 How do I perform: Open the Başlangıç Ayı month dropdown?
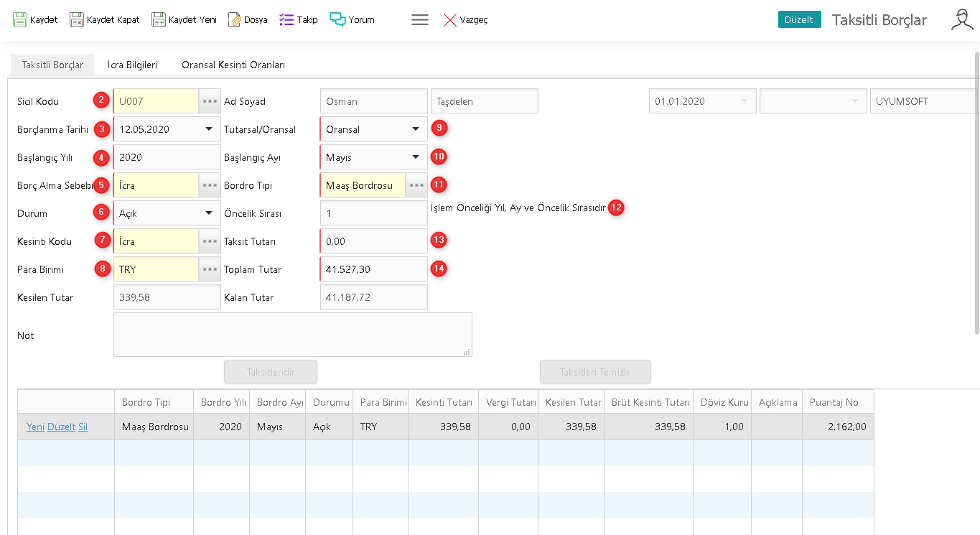pos(416,157)
